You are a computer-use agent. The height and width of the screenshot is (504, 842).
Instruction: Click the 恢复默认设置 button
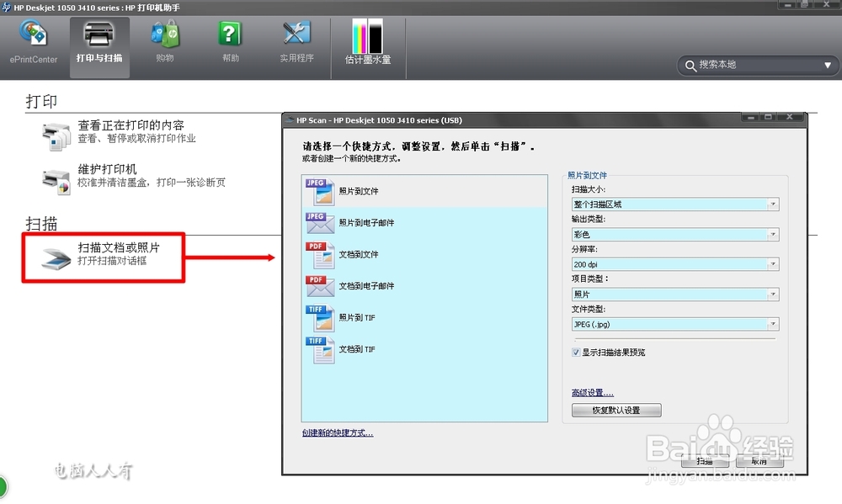[x=616, y=410]
